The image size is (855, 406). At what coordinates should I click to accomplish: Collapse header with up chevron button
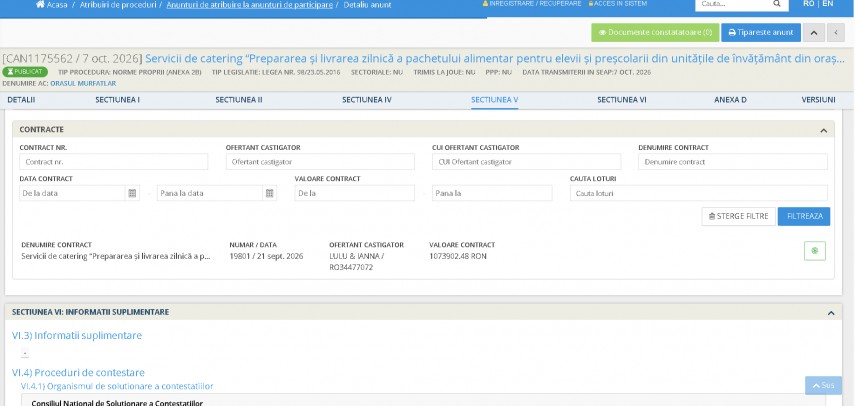coord(814,32)
